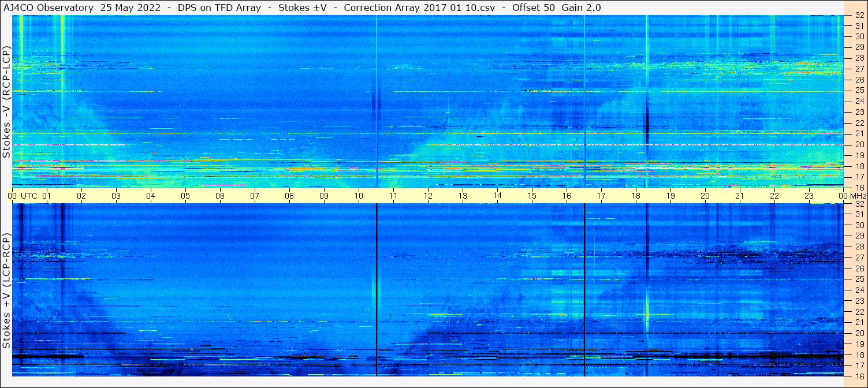Image resolution: width=868 pixels, height=388 pixels.
Task: Select the 01 hour tick label
Action: tap(47, 196)
